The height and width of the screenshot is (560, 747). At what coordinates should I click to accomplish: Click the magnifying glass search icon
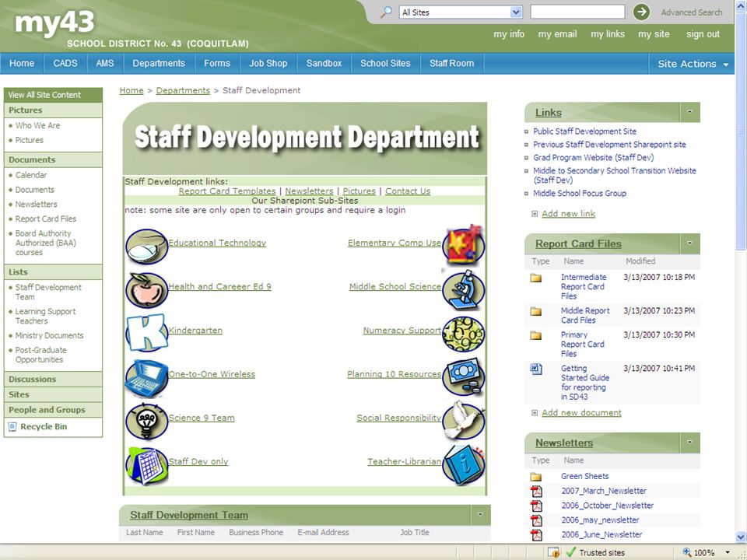coord(386,12)
